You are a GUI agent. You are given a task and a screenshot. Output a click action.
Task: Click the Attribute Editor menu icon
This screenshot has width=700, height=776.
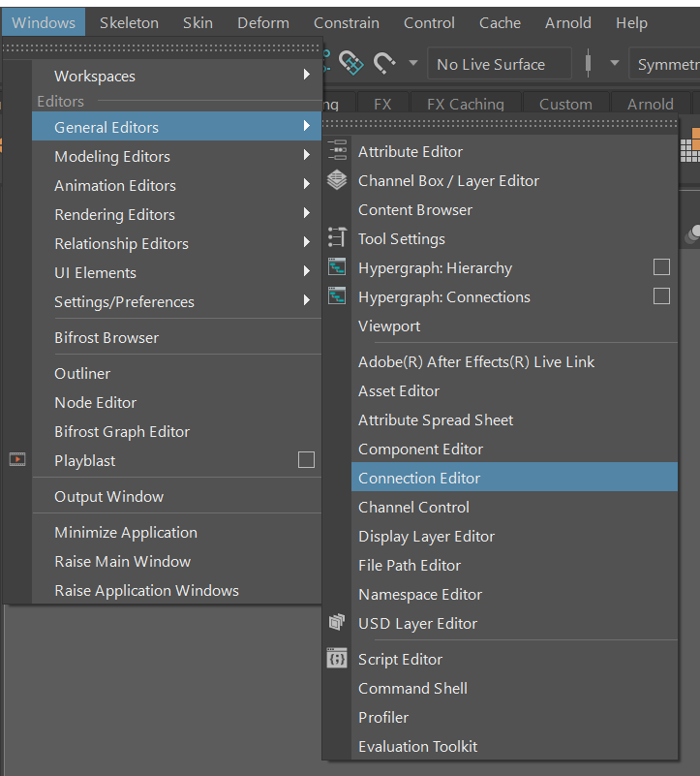[337, 151]
